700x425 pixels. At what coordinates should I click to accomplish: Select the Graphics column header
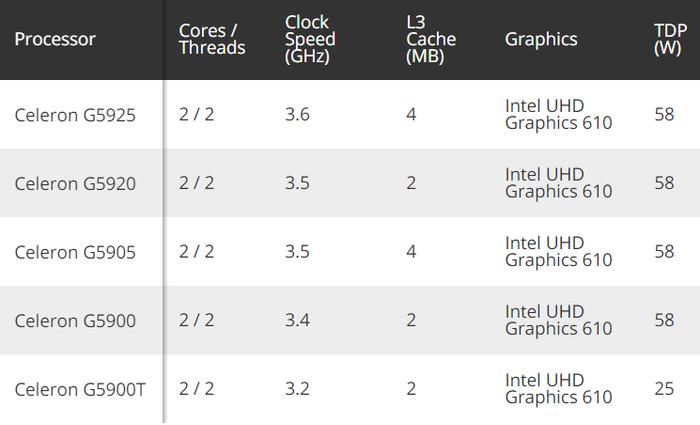(541, 39)
